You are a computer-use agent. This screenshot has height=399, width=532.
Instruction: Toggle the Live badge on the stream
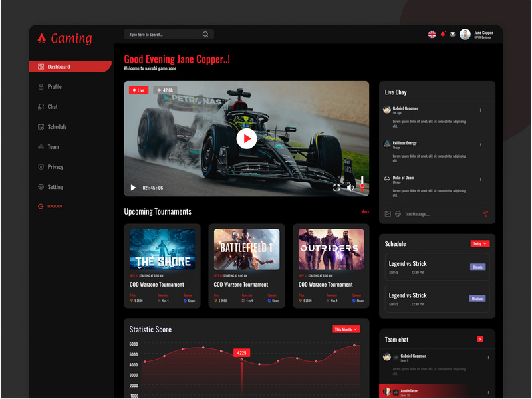[138, 89]
